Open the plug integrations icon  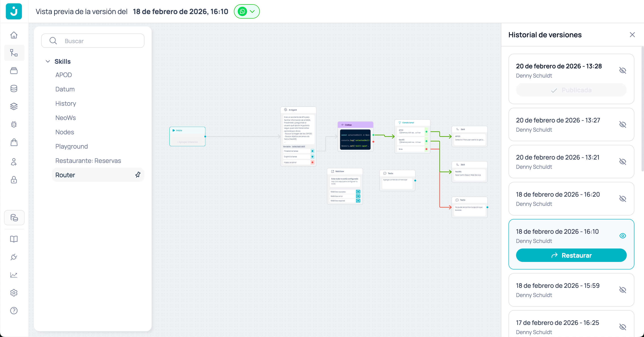(x=14, y=257)
